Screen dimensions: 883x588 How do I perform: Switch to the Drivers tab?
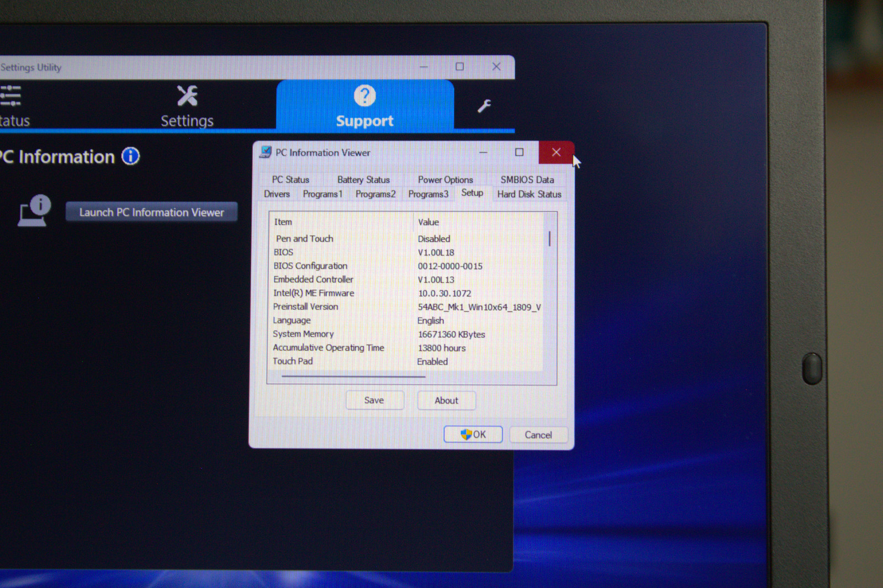pos(277,194)
